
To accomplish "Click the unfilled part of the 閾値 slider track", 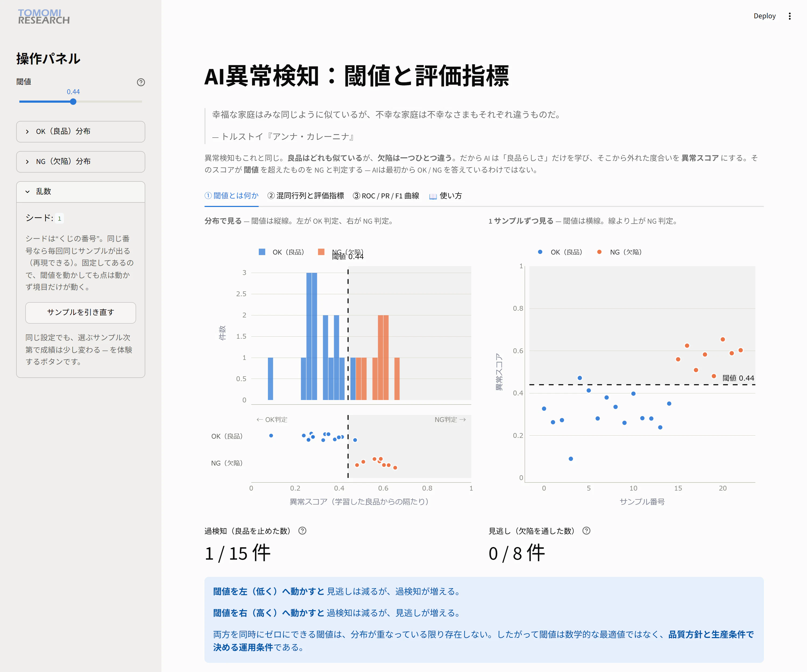I will [x=109, y=102].
